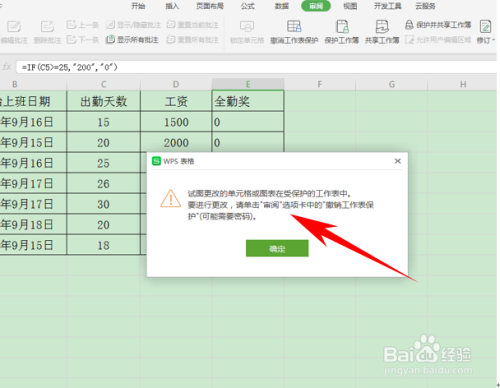Click the 工资 header cell

(x=176, y=101)
